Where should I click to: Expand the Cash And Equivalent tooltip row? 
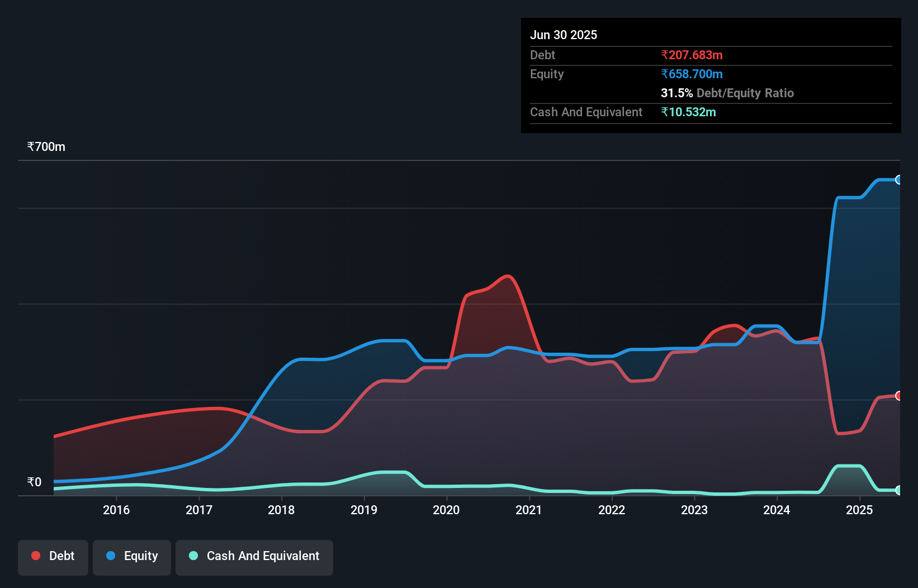(x=585, y=112)
